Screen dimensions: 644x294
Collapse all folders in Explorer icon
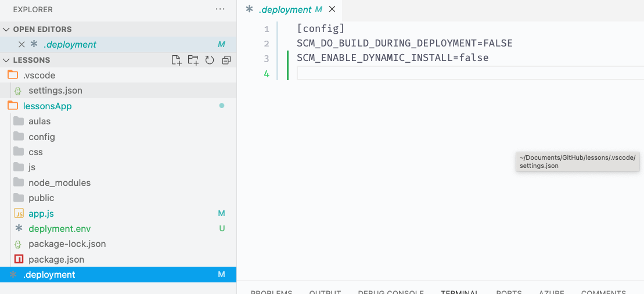[226, 60]
